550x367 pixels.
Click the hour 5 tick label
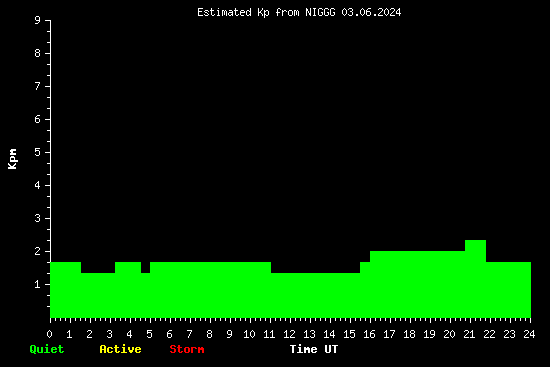149,334
